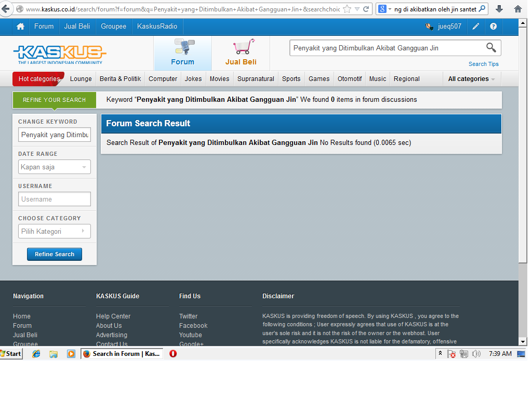Open KaskusRadio in the top blue bar
The height and width of the screenshot is (399, 532).
[157, 26]
